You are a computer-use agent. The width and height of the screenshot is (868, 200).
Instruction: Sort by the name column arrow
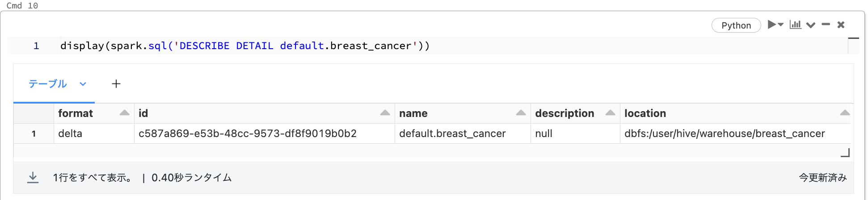(521, 113)
